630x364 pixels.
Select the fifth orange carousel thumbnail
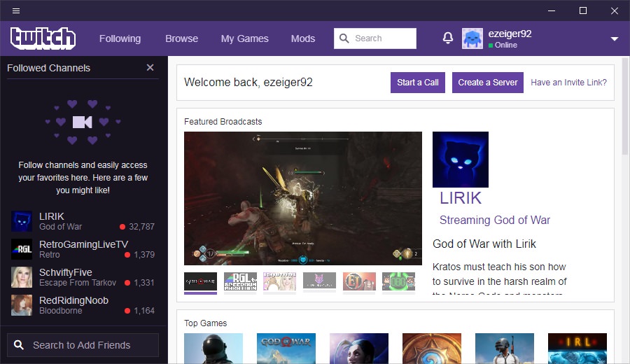(x=359, y=281)
